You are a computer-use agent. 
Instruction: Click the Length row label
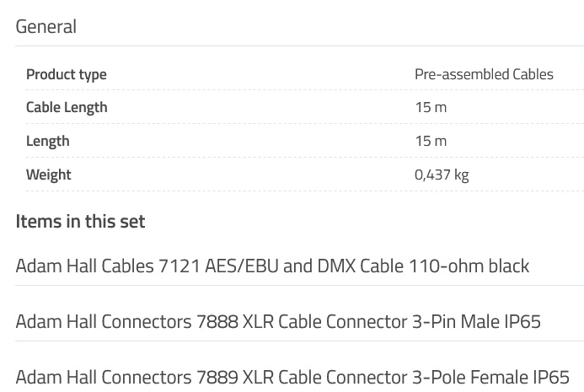(x=48, y=142)
